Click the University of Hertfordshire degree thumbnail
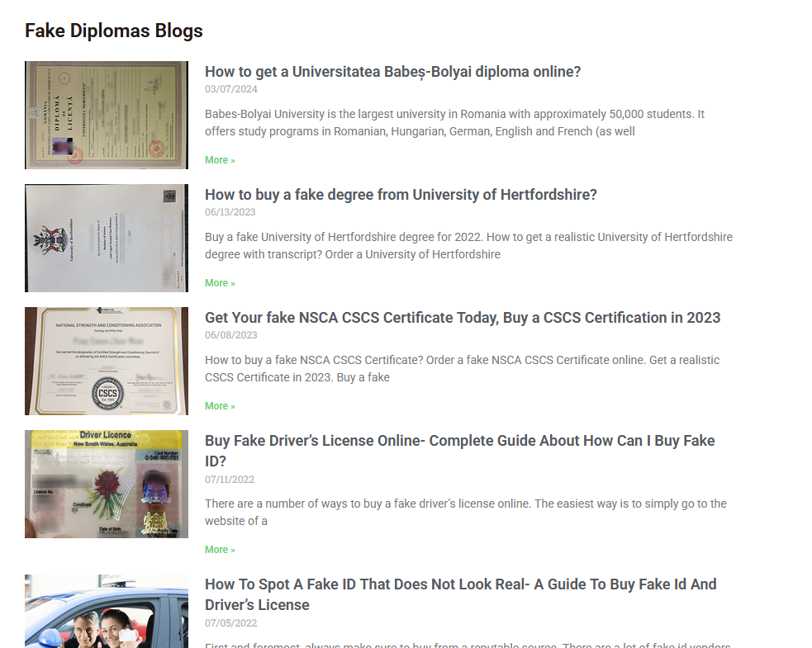812x648 pixels. tap(107, 238)
